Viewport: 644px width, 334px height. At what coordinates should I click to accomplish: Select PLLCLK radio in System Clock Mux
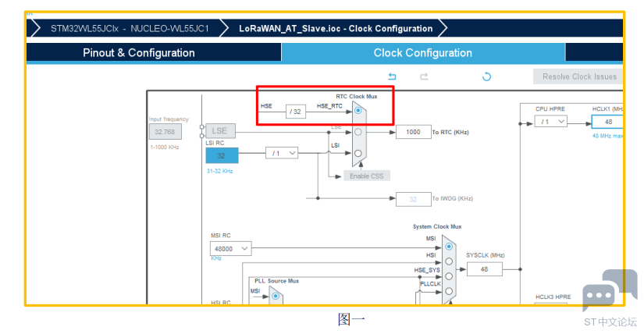click(449, 291)
